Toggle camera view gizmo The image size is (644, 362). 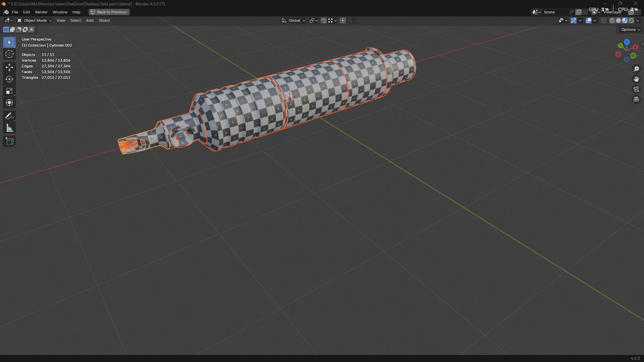pos(636,89)
